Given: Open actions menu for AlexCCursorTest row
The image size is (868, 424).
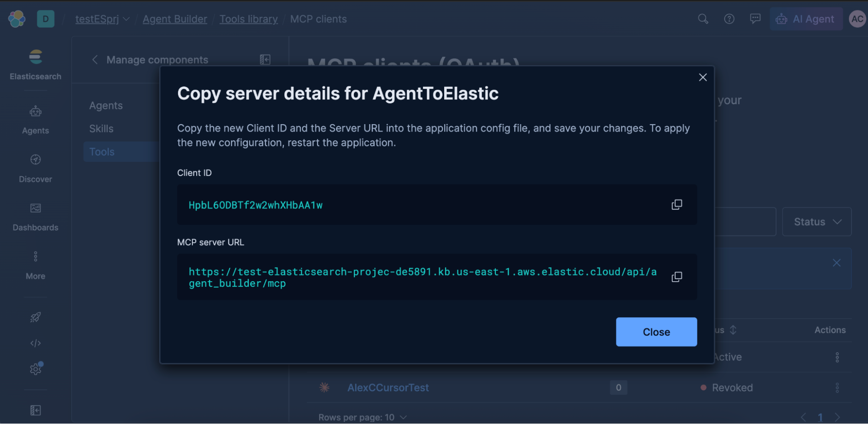Looking at the screenshot, I should click(x=837, y=388).
